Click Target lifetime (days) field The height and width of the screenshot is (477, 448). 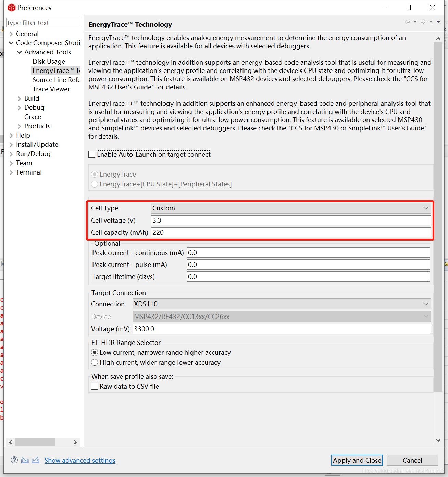pos(308,276)
